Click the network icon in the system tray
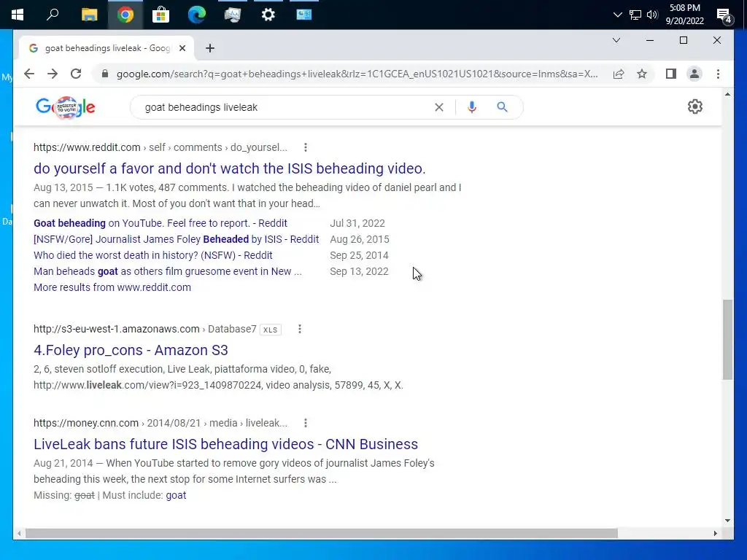This screenshot has width=747, height=560. (635, 15)
